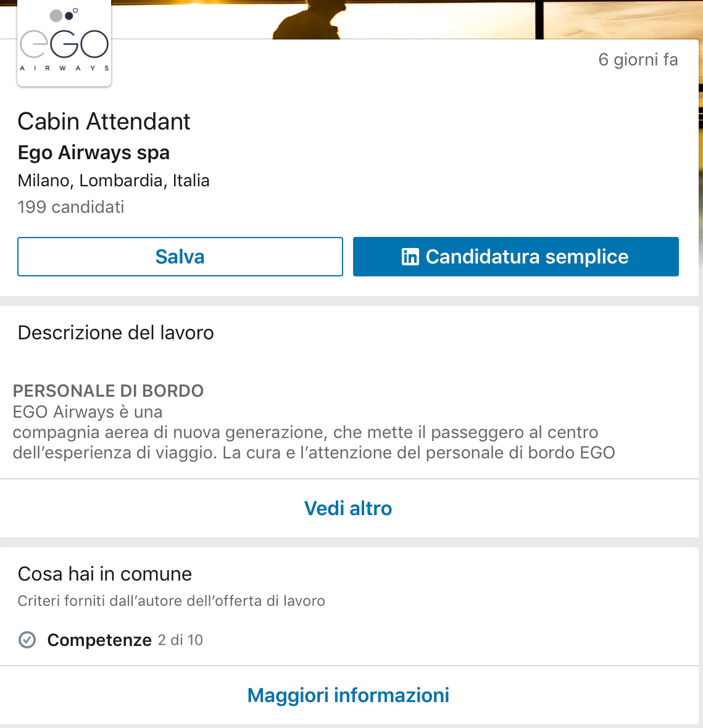Screen dimensions: 703x728
Task: Click the LinkedIn icon in the apply button
Action: 410,257
